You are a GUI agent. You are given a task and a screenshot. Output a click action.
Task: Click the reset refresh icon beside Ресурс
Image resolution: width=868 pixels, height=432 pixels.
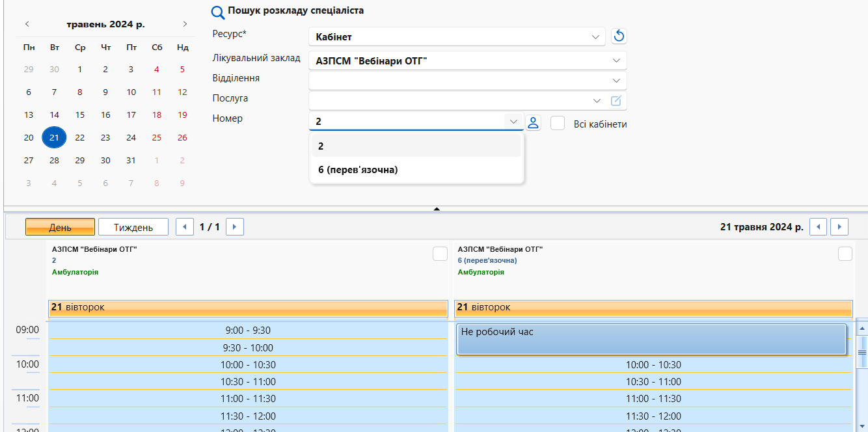(619, 36)
